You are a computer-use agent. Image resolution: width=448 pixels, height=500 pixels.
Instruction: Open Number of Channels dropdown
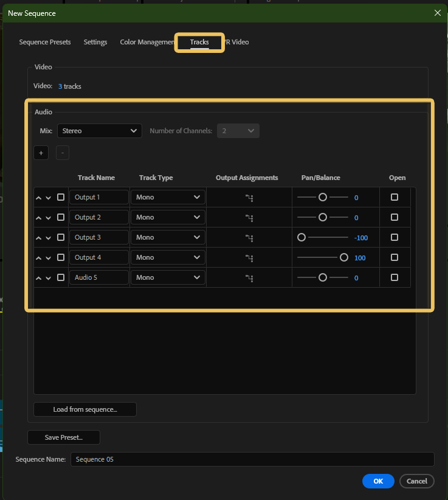coord(238,131)
